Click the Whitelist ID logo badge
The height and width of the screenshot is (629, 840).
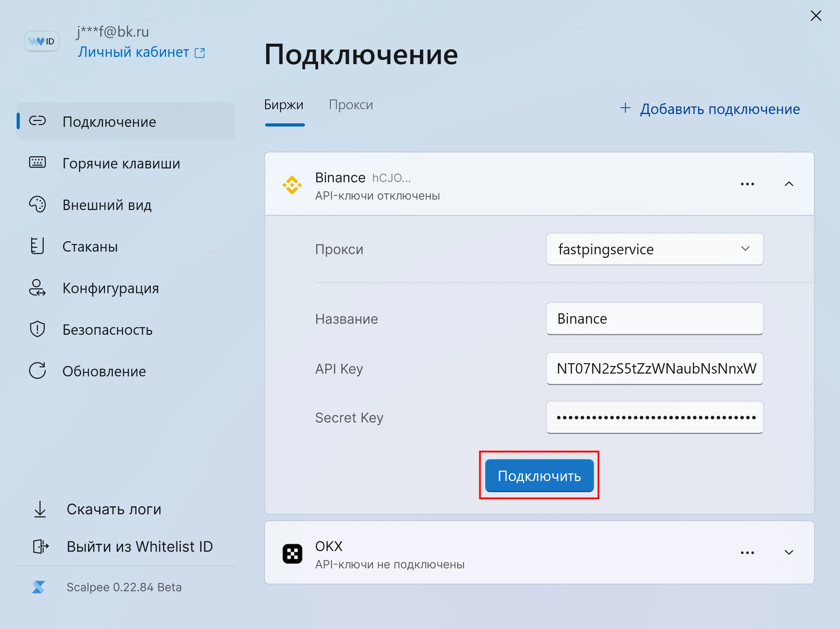coord(41,41)
